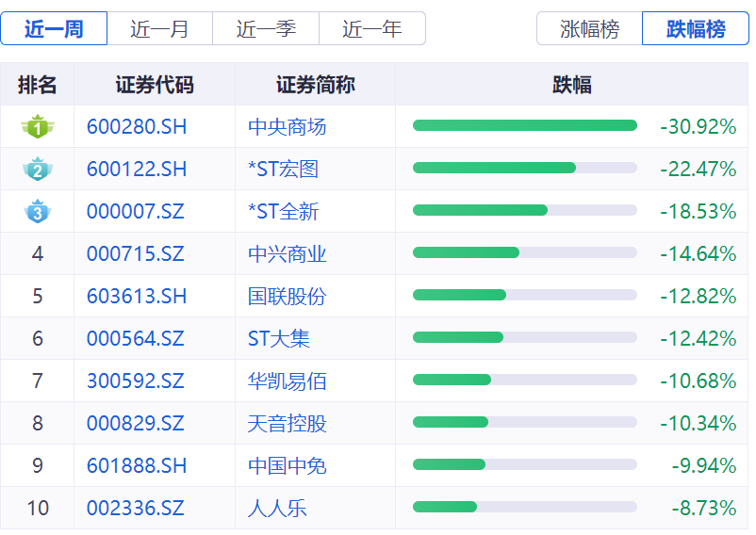Open stock code 000715.SZ
756x535 pixels.
coord(136,254)
